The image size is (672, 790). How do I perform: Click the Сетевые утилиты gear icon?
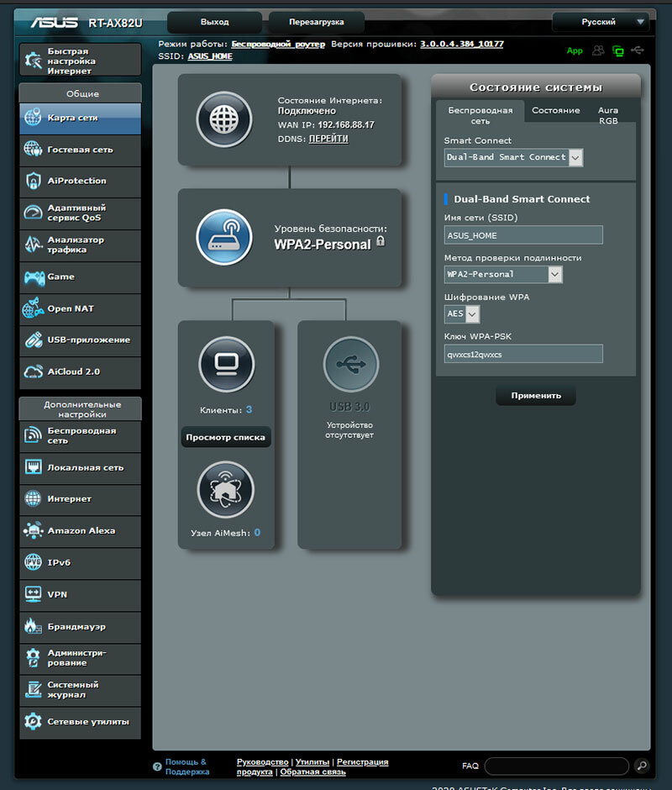(x=34, y=721)
